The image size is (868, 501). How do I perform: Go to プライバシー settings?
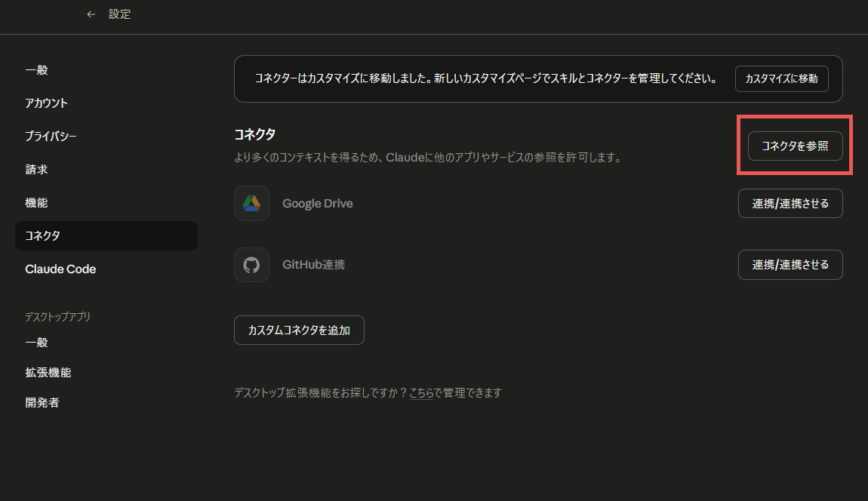(x=51, y=137)
